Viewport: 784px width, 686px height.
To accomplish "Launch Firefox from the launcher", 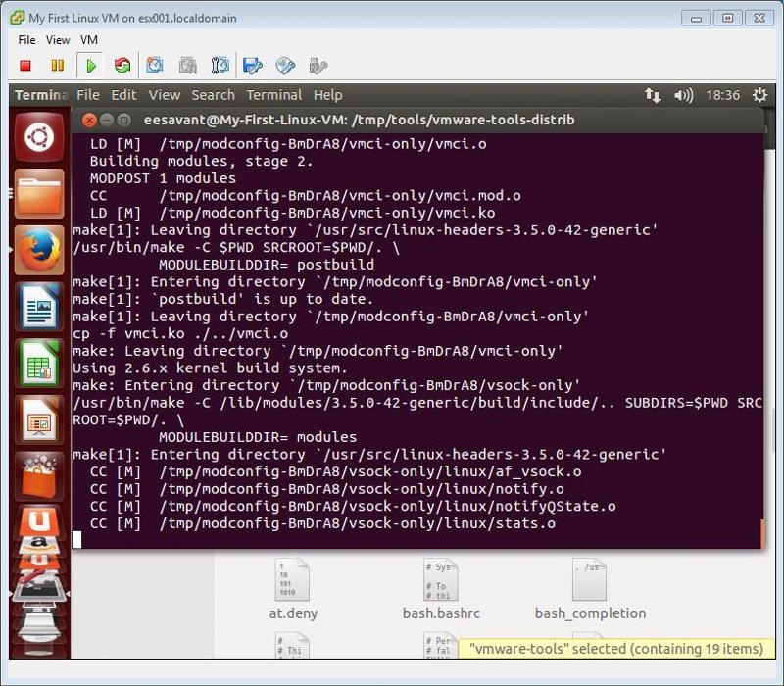I will [x=39, y=250].
